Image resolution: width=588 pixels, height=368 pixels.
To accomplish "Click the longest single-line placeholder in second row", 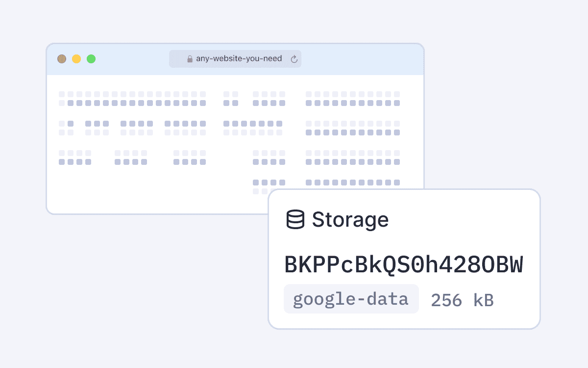I will [253, 128].
